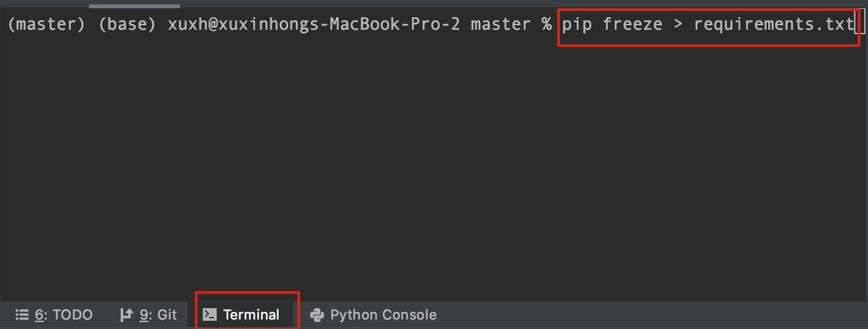
Task: Click the word 'pip' in the command
Action: [x=577, y=25]
